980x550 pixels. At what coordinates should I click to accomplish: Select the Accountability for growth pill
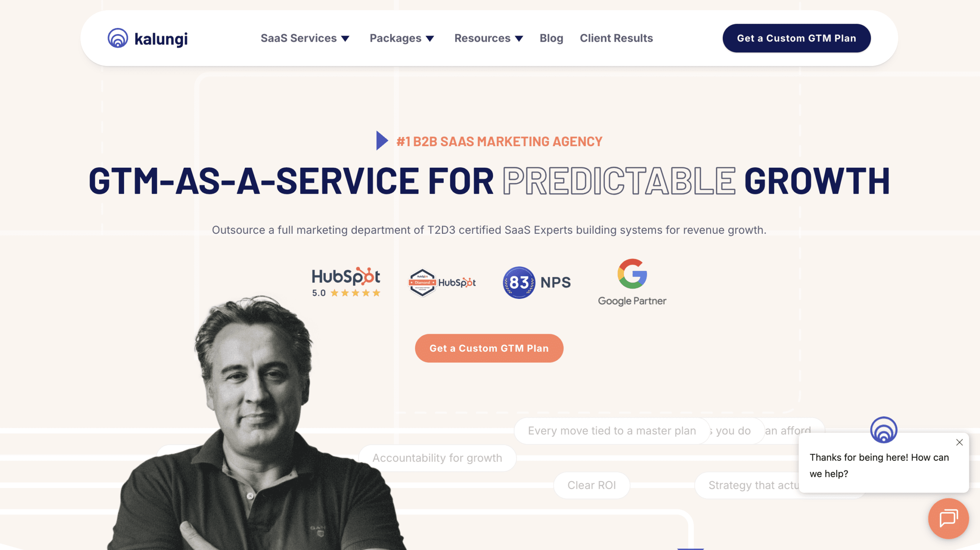click(437, 458)
